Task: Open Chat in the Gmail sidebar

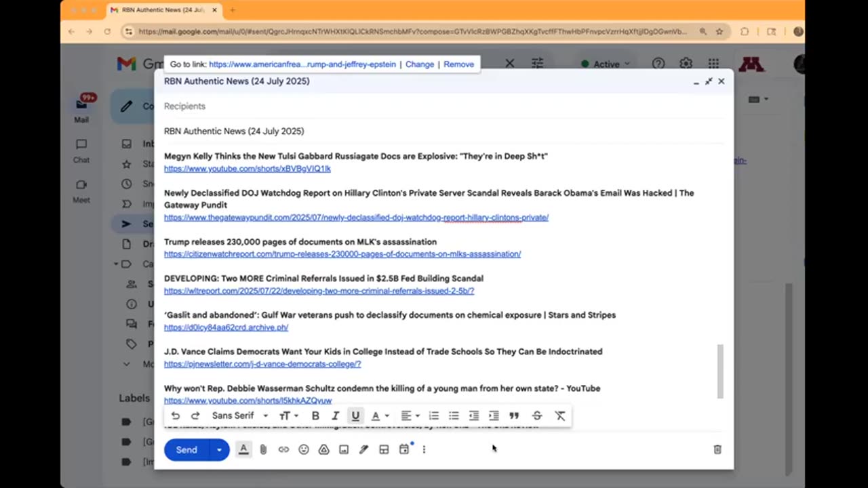Action: point(81,150)
